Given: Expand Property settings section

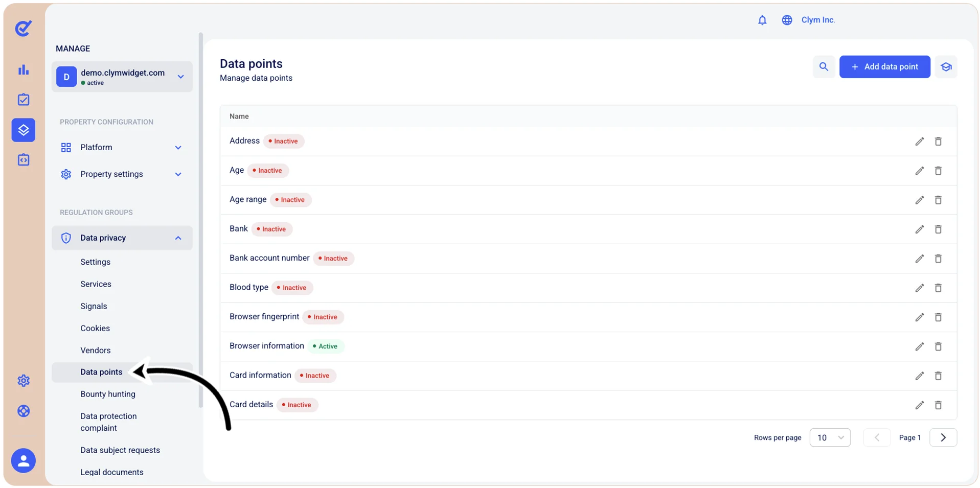Looking at the screenshot, I should click(122, 174).
